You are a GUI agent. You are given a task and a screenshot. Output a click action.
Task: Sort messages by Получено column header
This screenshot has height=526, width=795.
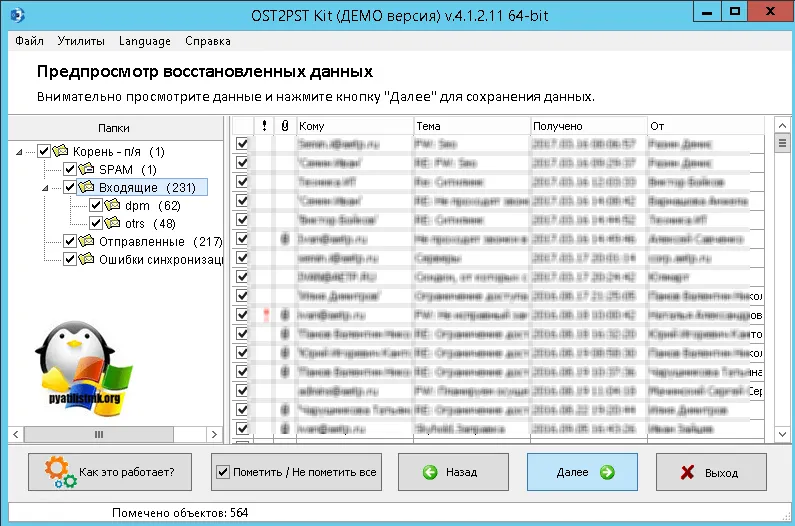point(589,126)
